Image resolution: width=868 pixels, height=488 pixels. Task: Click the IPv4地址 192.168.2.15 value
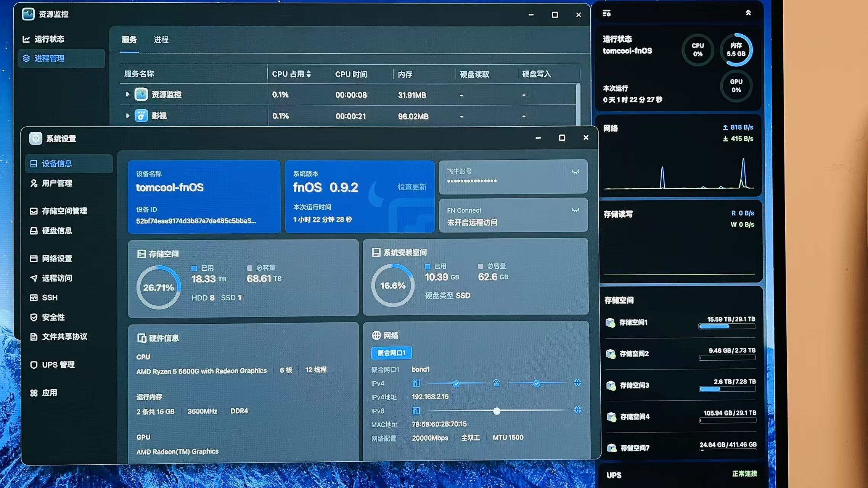click(x=430, y=397)
